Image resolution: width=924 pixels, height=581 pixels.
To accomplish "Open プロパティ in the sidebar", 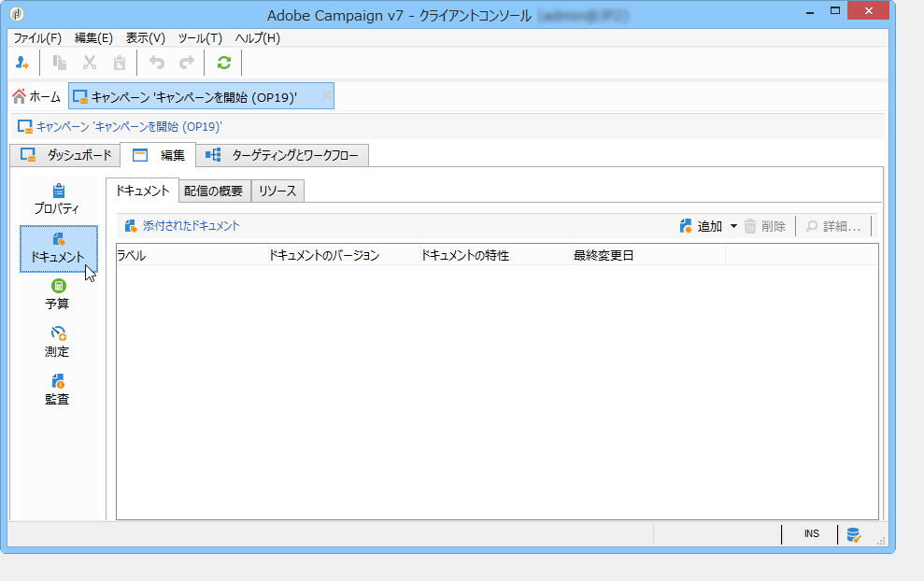I will click(x=58, y=199).
